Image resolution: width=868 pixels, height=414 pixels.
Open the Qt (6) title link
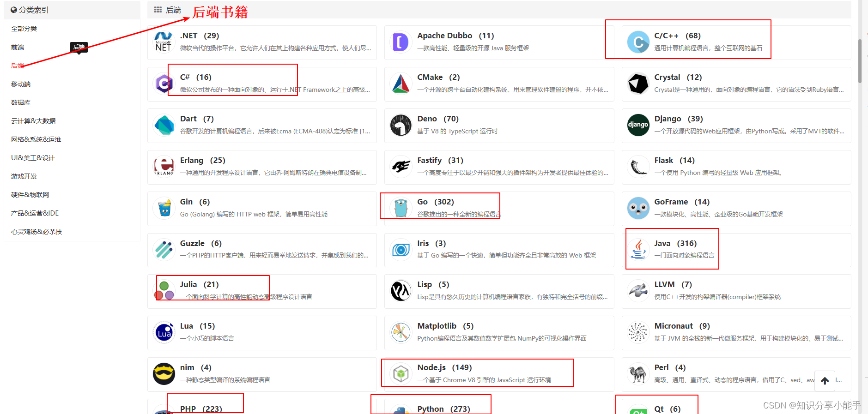tap(667, 409)
